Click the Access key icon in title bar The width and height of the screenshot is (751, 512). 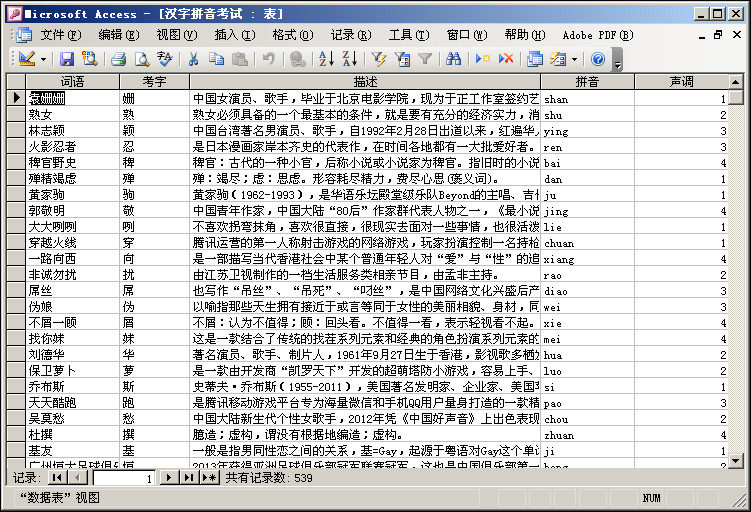click(x=15, y=14)
